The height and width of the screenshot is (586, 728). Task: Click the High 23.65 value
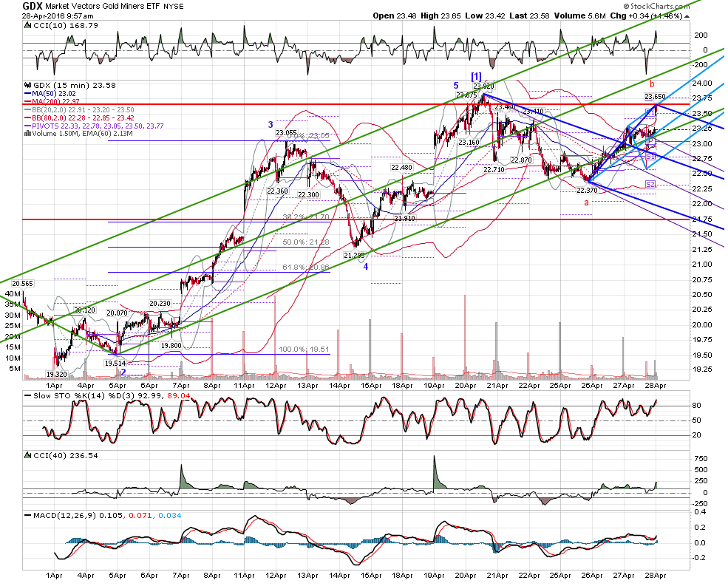[440, 16]
